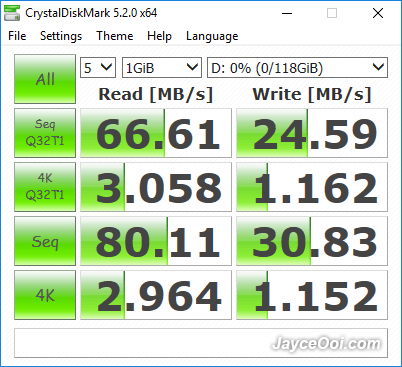The image size is (402, 367).
Task: Open the Settings menu
Action: pyautogui.click(x=61, y=36)
